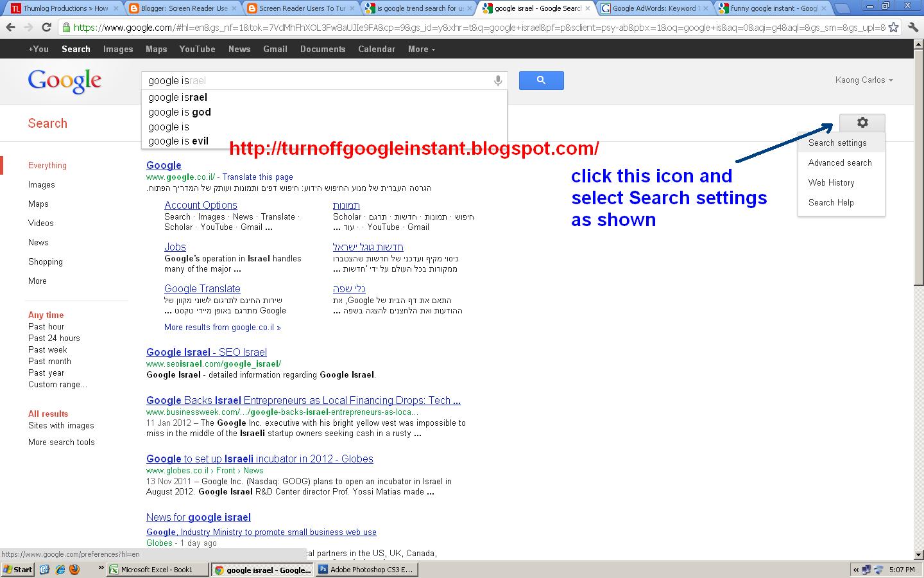Open the first result titled Google

164,166
